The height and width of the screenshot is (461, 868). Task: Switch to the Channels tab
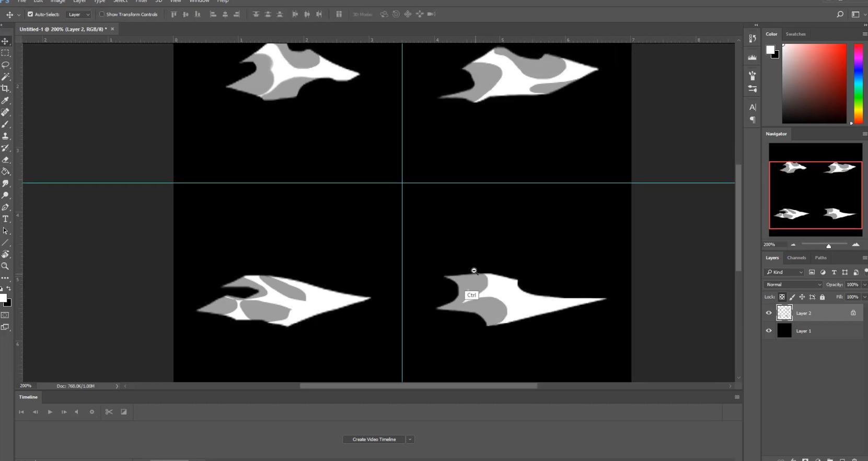796,258
